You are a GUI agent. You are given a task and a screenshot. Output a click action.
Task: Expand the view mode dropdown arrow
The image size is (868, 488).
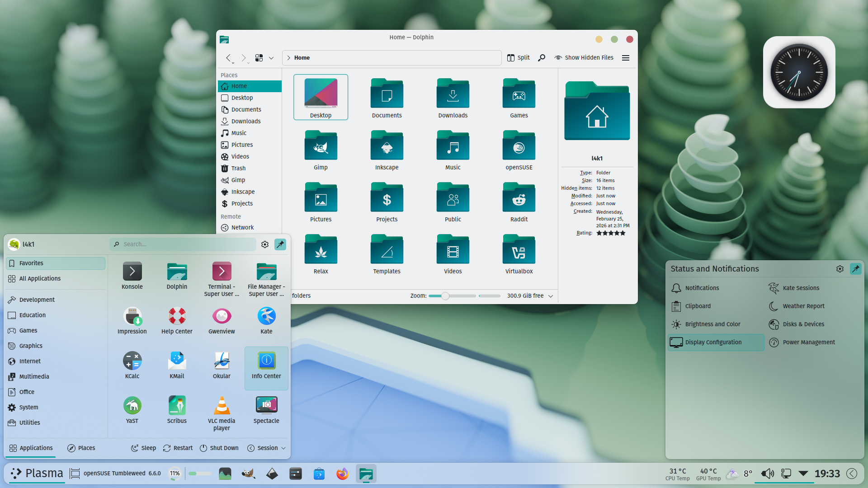[x=271, y=58]
